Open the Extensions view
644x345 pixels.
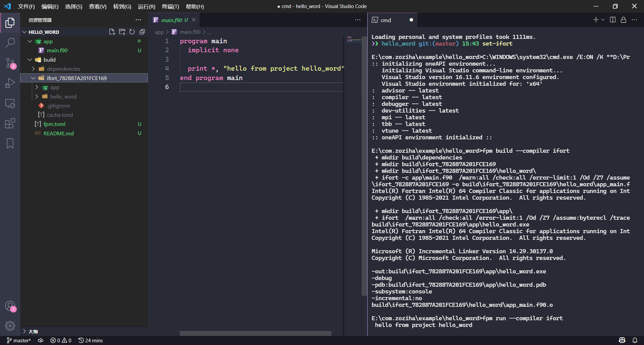point(10,123)
